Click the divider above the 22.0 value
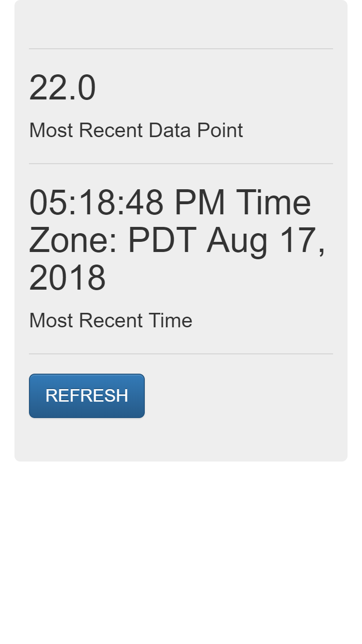 [181, 48]
